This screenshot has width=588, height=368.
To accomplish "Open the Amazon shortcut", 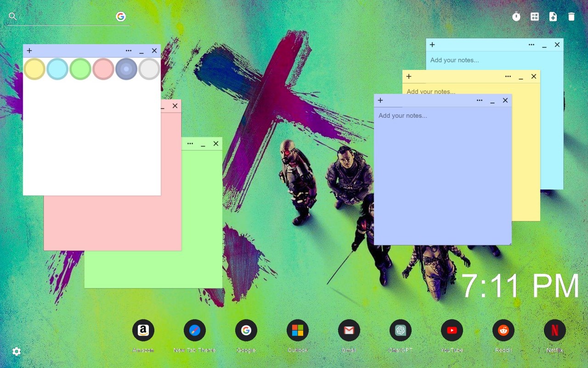I will pyautogui.click(x=143, y=330).
